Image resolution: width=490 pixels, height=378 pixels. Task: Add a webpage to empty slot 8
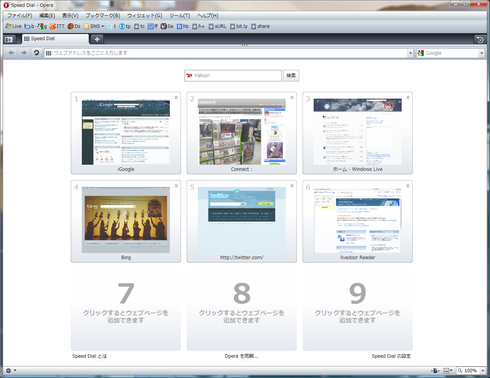242,310
